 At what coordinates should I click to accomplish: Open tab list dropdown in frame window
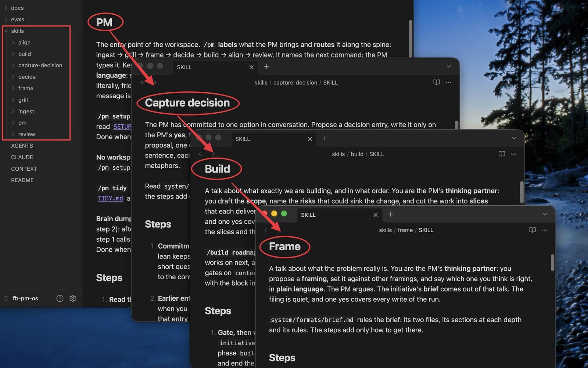tap(545, 214)
